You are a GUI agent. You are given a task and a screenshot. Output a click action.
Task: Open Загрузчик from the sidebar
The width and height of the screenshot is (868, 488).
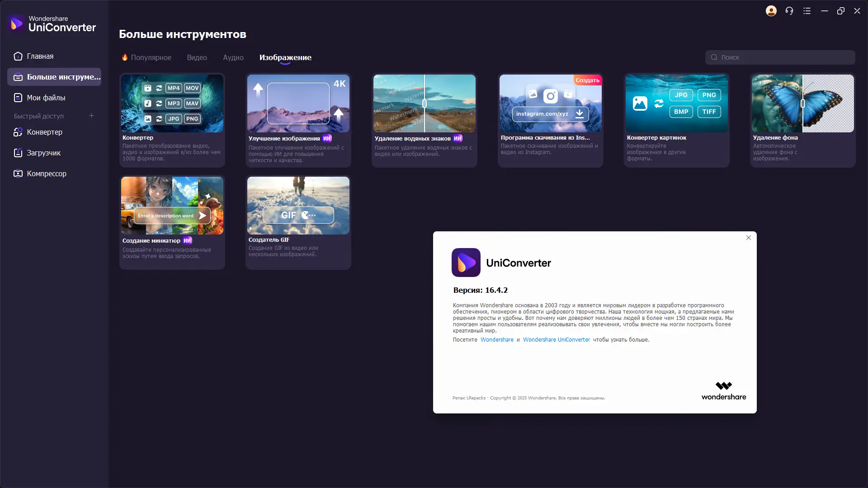tap(43, 153)
